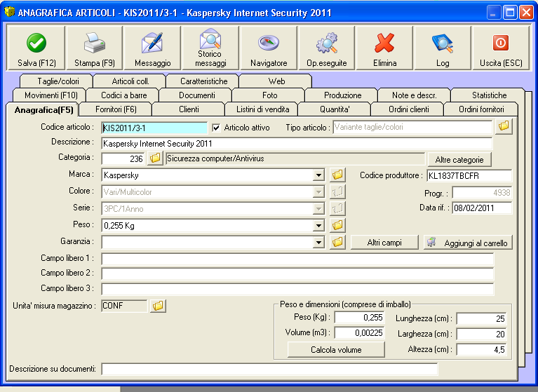Click the Calcola volume button

[336, 349]
